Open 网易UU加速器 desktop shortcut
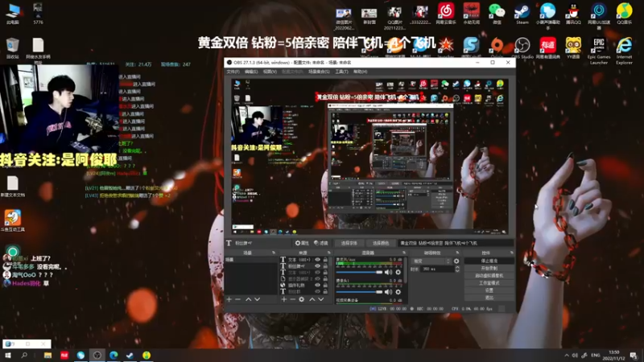Image resolution: width=644 pixels, height=362 pixels. click(599, 15)
